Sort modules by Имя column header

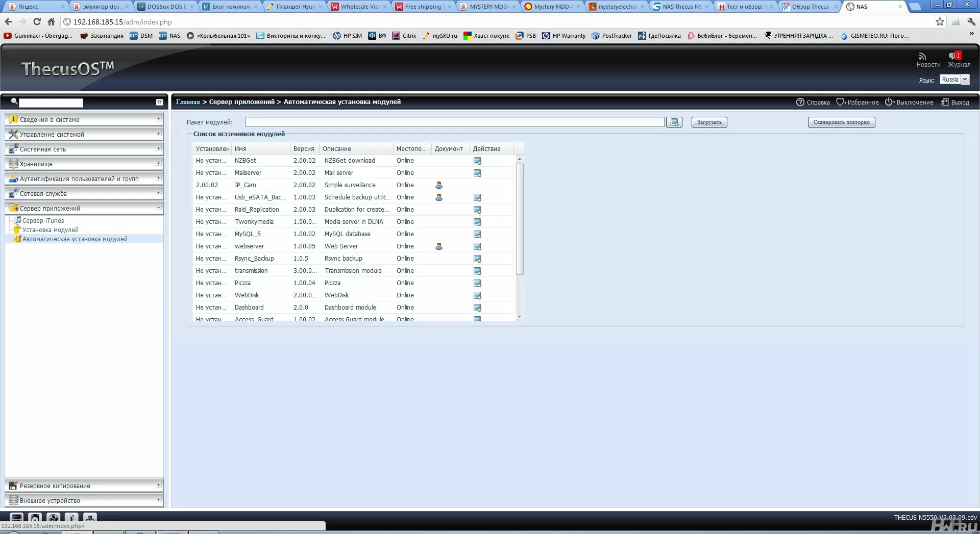click(x=261, y=149)
